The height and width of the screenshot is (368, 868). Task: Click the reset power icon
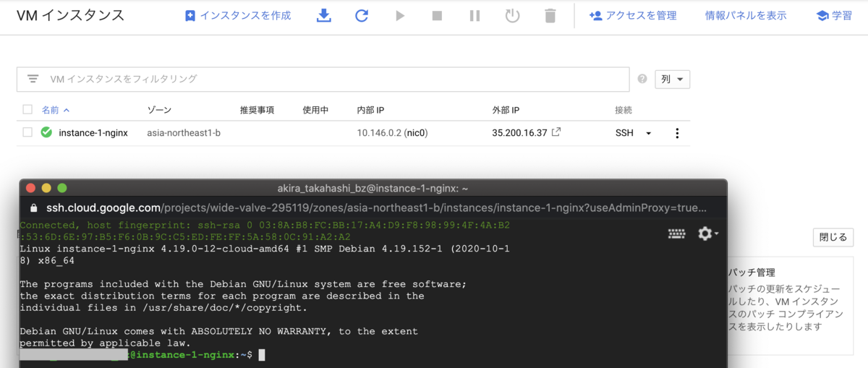click(512, 15)
